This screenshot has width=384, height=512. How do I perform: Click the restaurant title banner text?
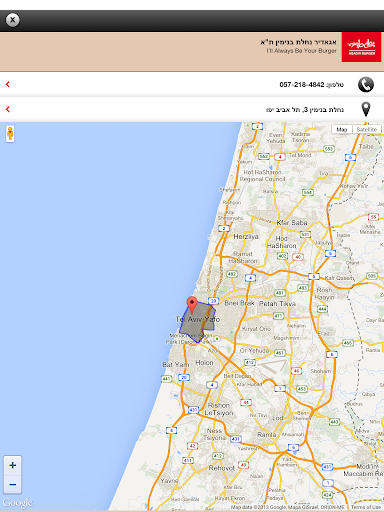(298, 42)
